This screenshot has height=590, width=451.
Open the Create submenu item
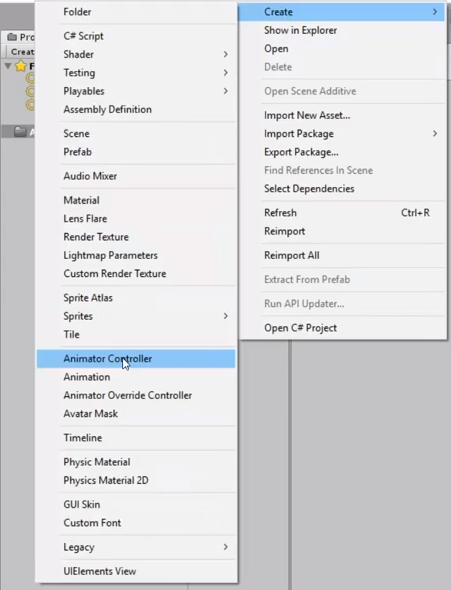pos(342,12)
